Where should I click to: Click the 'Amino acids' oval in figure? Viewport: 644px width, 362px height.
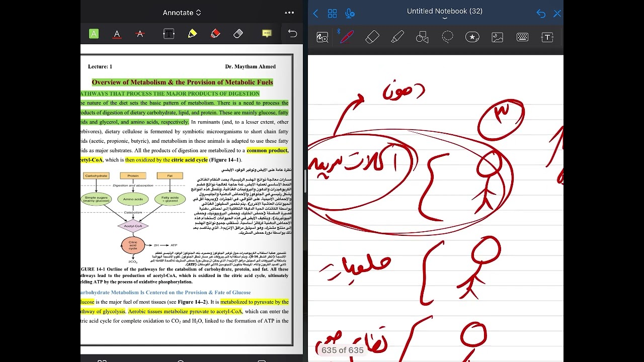point(133,199)
